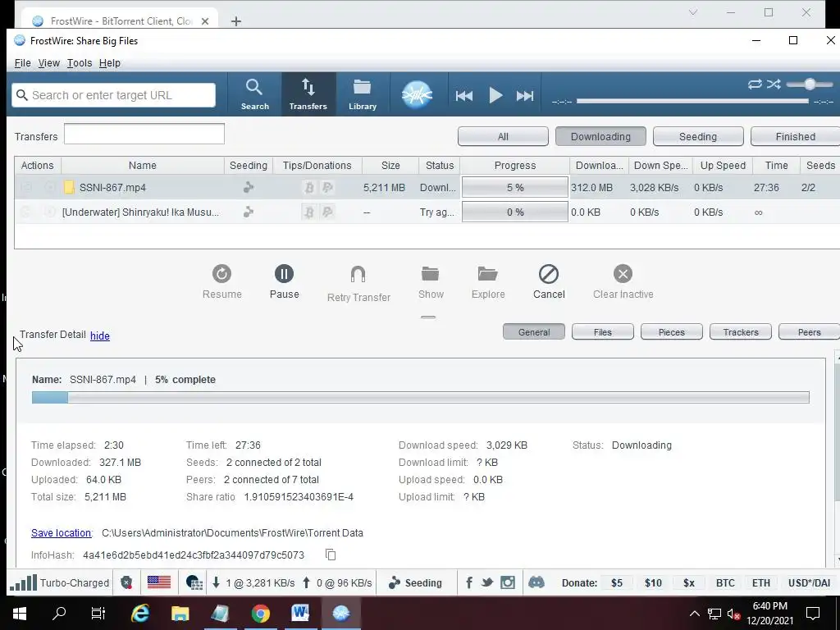Click the Clear Inactive icon
The width and height of the screenshot is (840, 630).
623,274
